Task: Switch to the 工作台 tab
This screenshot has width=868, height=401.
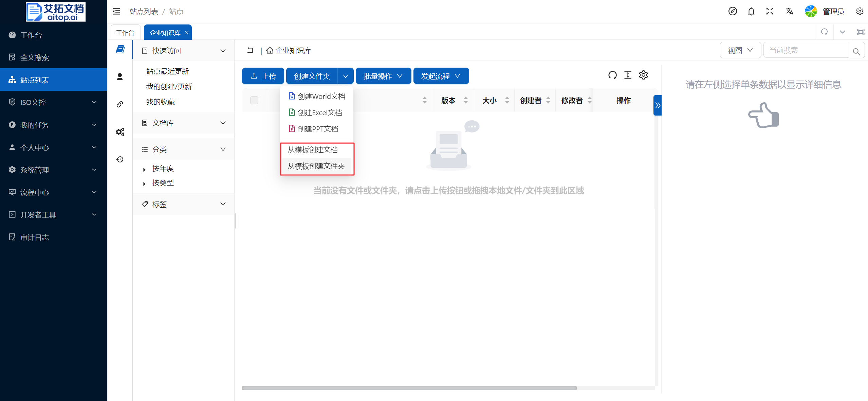Action: coord(125,33)
